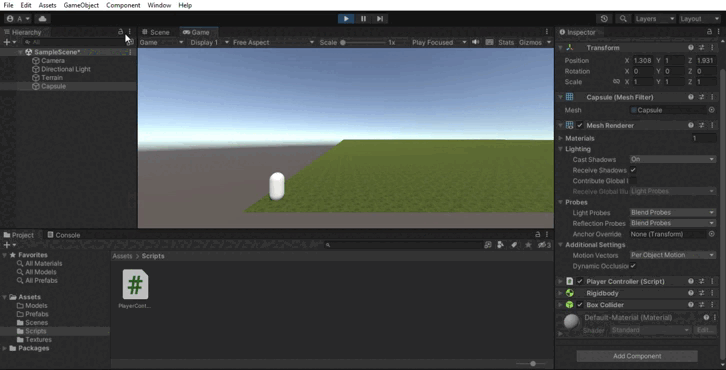
Task: Open the Layers dropdown
Action: [x=654, y=19]
